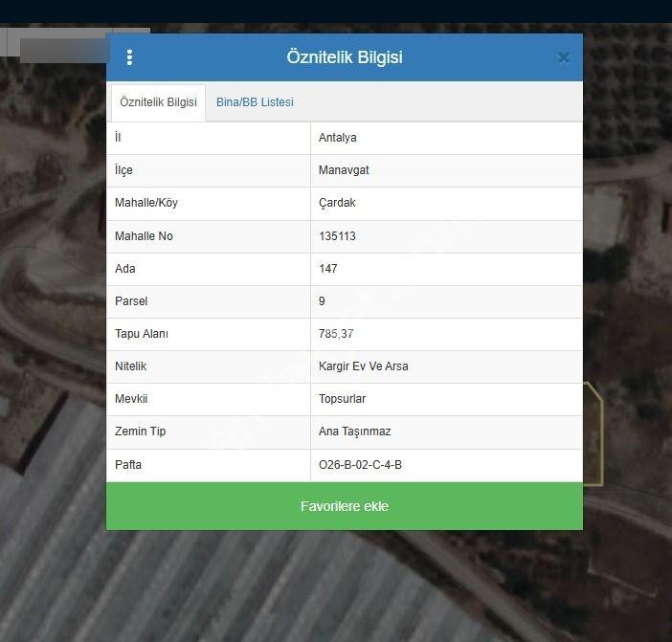Click the Zemin Tip row label
Screen dimensions: 672x642
140,432
